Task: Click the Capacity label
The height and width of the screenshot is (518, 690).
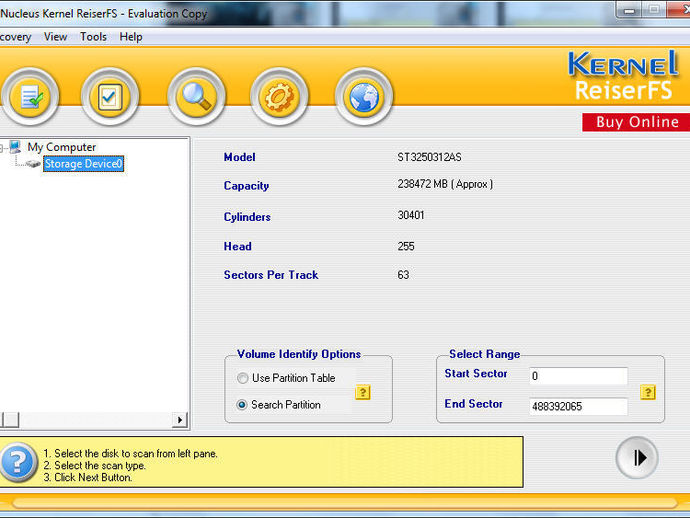Action: point(246,186)
